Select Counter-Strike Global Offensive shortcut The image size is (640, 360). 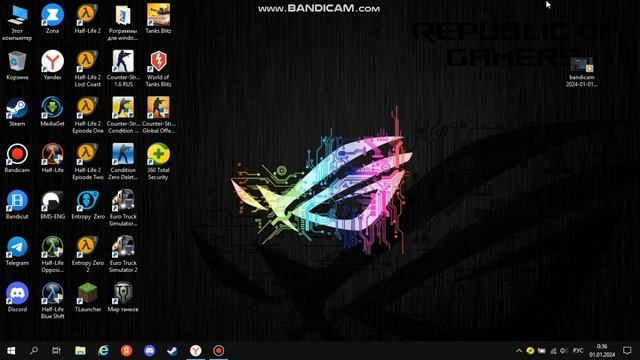(x=158, y=115)
